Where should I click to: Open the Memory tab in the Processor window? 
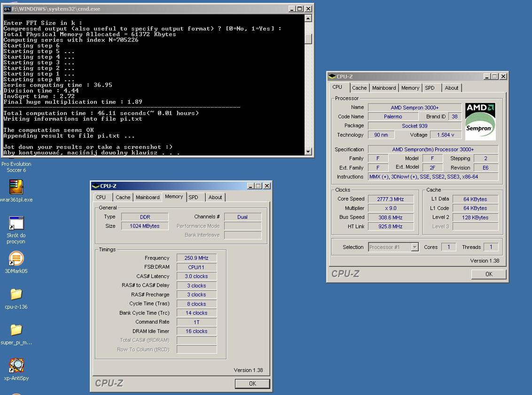410,87
